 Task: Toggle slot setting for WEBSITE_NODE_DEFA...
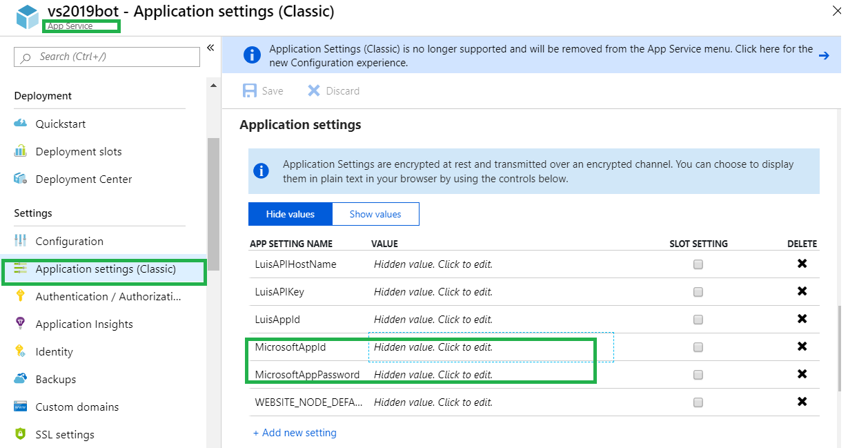tap(698, 402)
